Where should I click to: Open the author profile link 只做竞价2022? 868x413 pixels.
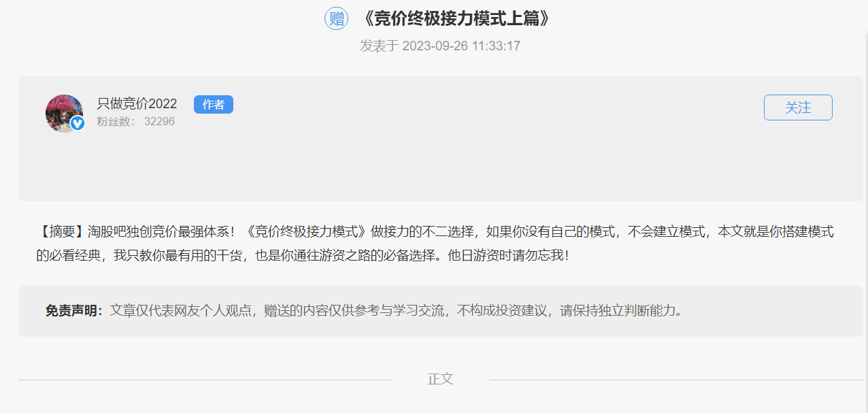137,104
